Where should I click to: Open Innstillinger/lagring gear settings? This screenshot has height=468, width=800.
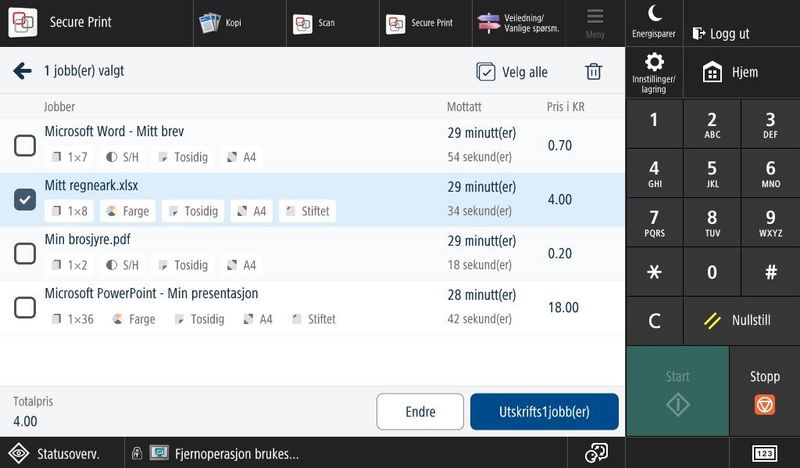point(654,72)
